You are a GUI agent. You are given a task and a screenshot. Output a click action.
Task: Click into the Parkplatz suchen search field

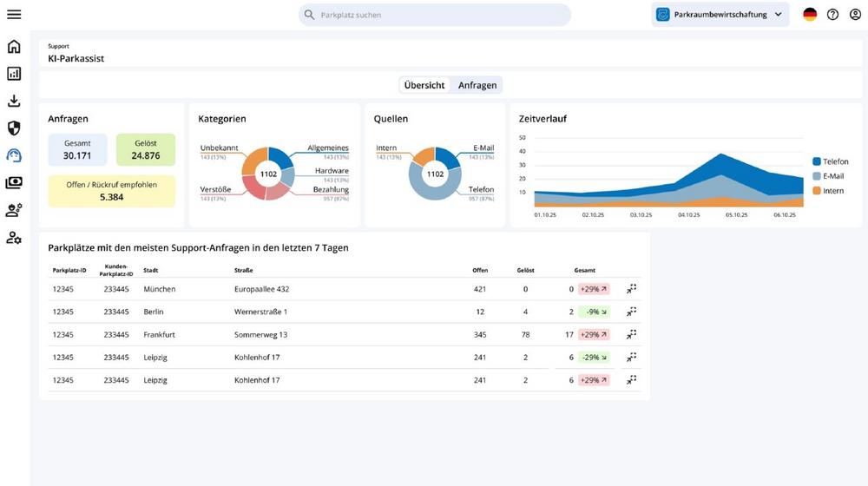click(x=435, y=15)
